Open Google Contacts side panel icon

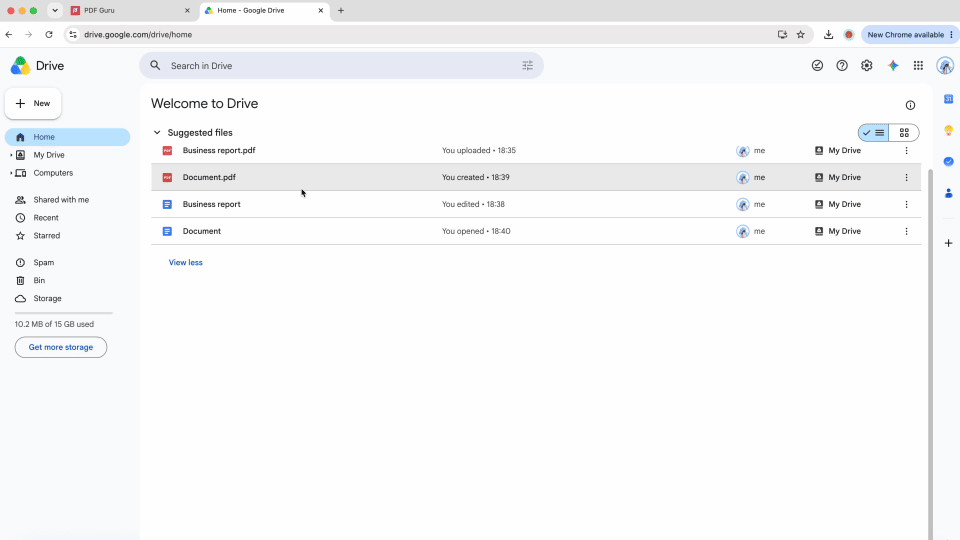pyautogui.click(x=948, y=193)
